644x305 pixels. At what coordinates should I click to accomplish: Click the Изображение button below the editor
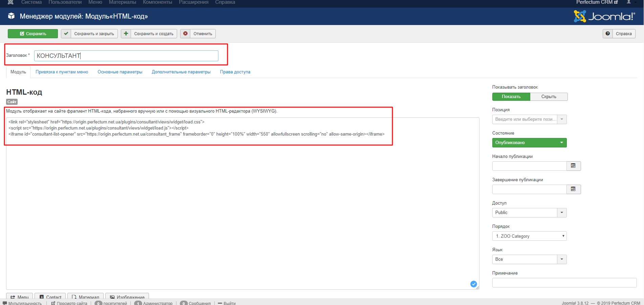coord(127,296)
